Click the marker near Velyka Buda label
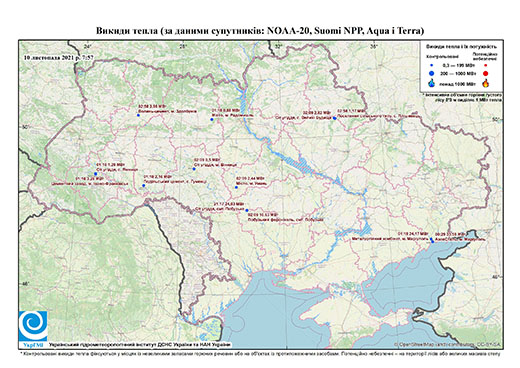 tap(334, 118)
